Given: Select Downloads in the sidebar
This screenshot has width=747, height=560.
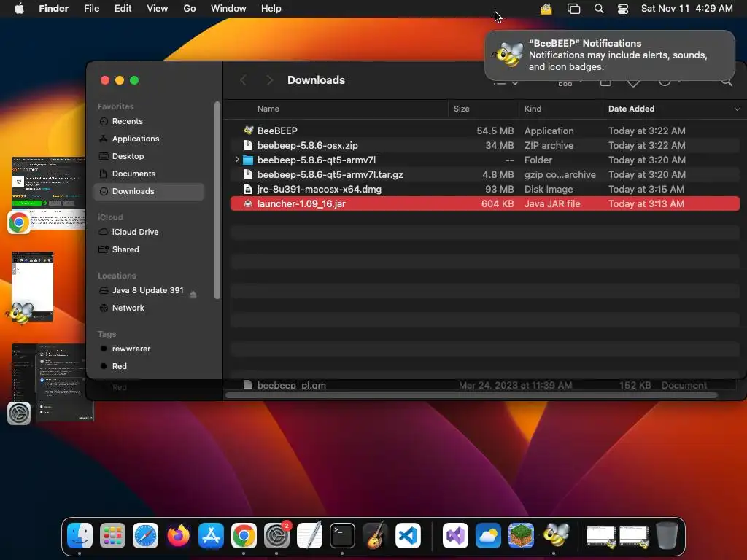Looking at the screenshot, I should point(149,192).
